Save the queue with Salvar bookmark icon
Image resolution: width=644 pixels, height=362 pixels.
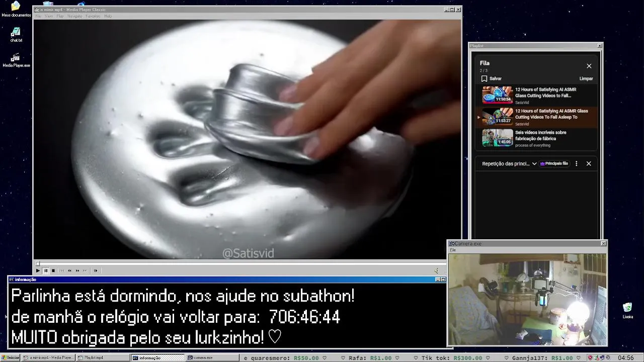(484, 78)
